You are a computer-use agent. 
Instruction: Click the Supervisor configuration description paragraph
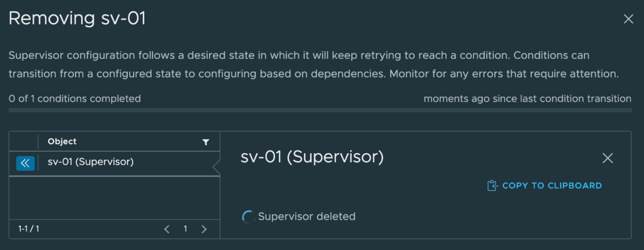[x=314, y=65]
